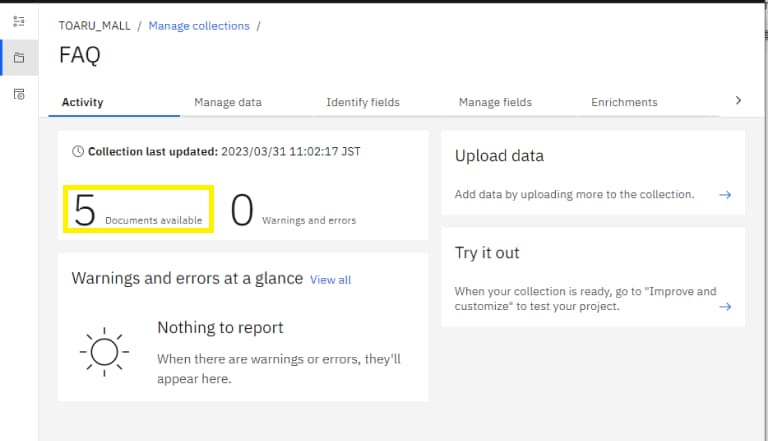
Task: Click the 0 Warnings and errors count
Action: pos(293,211)
